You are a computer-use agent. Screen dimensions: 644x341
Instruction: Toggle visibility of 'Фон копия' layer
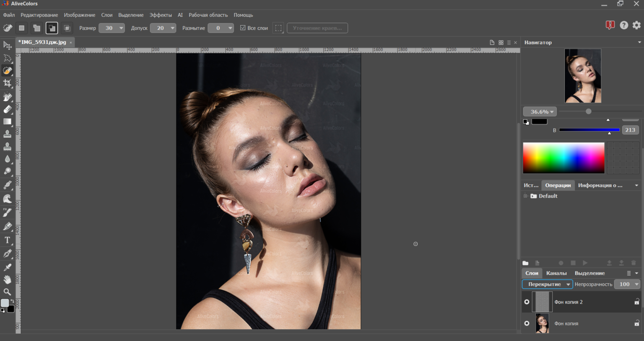click(527, 323)
